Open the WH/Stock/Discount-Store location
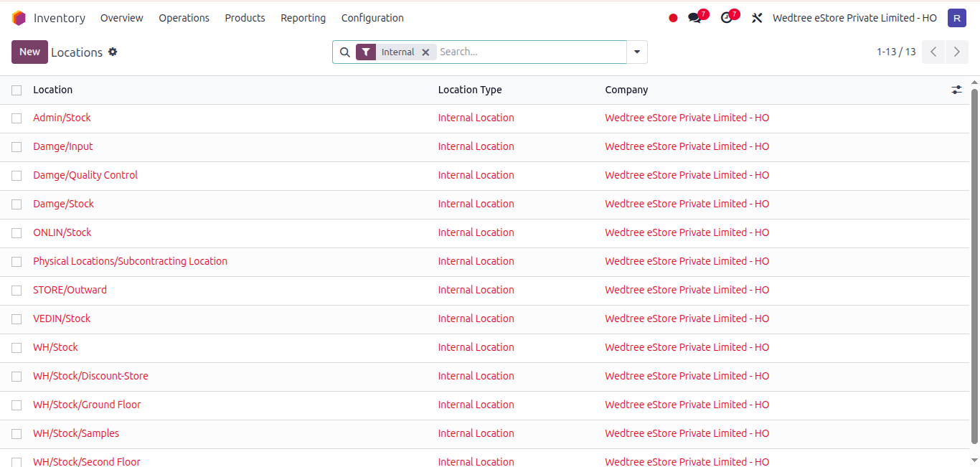 [90, 376]
